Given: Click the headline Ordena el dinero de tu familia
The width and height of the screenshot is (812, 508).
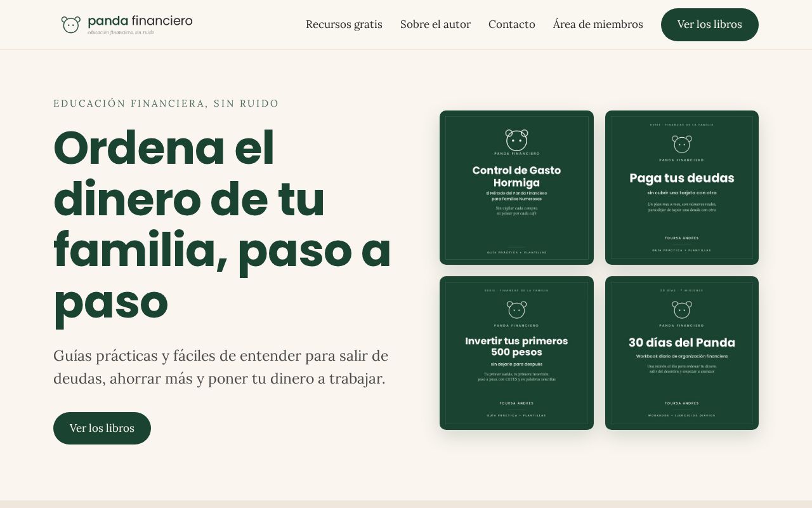Looking at the screenshot, I should click(x=222, y=224).
